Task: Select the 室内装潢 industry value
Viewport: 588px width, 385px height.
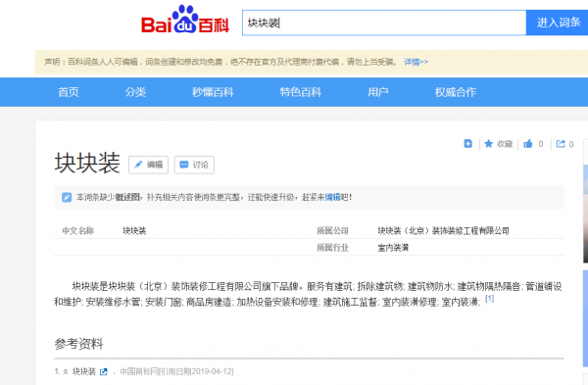Action: [393, 248]
